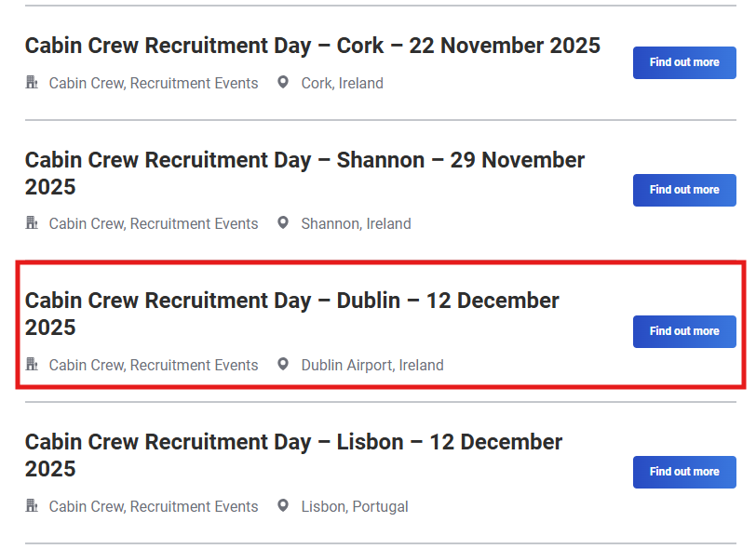Open the Cork 22 November 2025 listing title

pyautogui.click(x=312, y=46)
